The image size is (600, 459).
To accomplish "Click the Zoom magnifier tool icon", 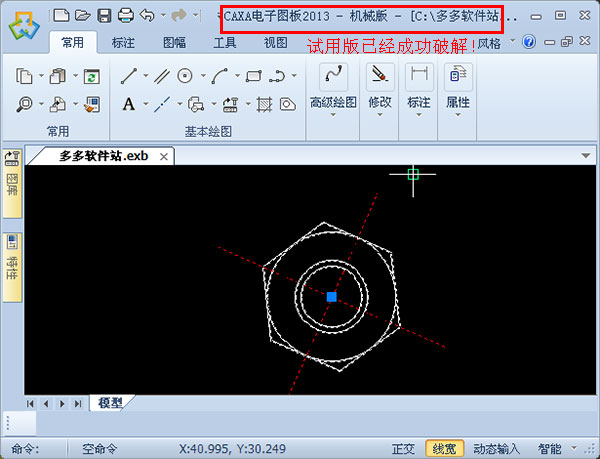I will coord(24,103).
